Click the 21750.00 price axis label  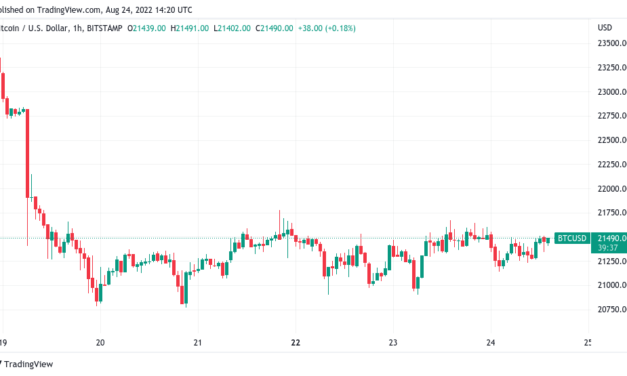612,213
